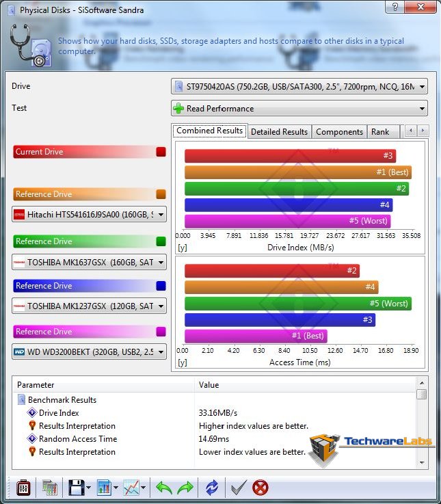The height and width of the screenshot is (504, 441).
Task: Click the Benchmark Results row icon
Action: (x=21, y=399)
